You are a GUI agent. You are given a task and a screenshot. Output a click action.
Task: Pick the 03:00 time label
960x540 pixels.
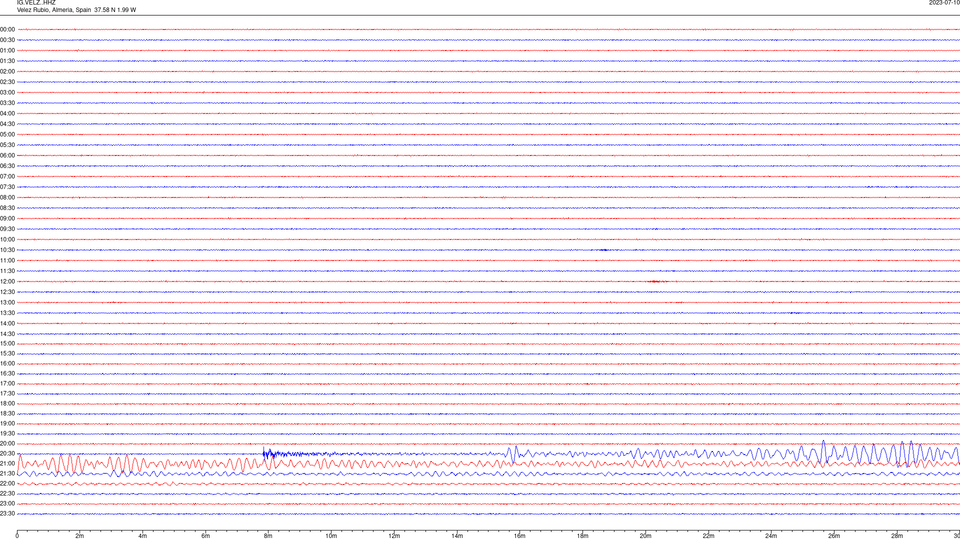click(x=7, y=92)
